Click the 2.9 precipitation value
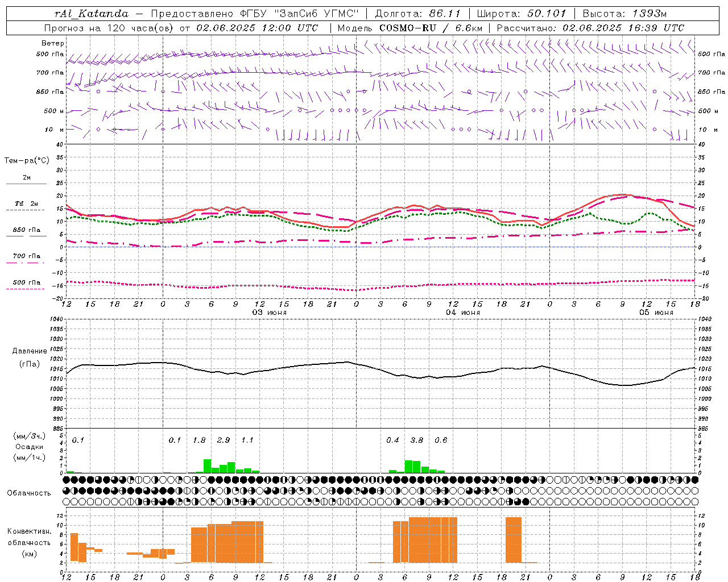Image resolution: width=728 pixels, height=582 pixels. click(224, 440)
